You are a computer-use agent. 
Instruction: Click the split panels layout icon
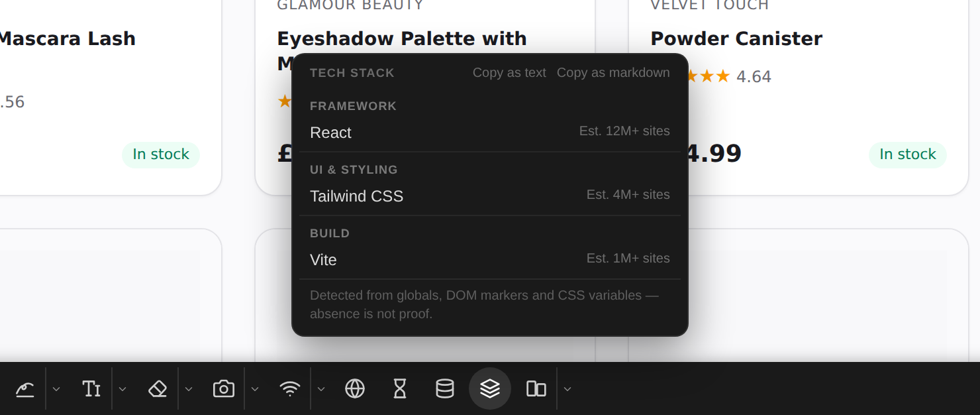[x=536, y=388]
